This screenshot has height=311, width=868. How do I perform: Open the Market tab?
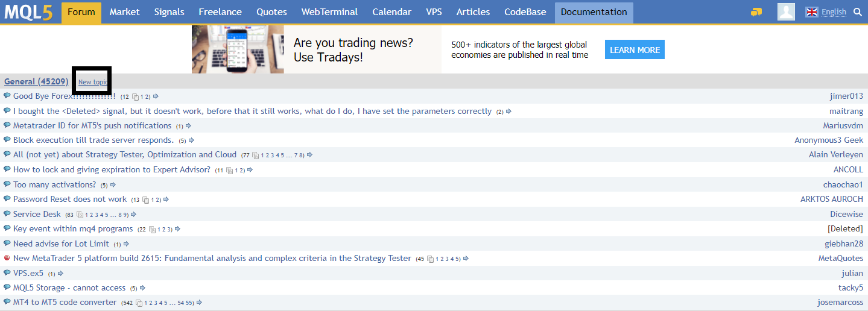[x=124, y=12]
